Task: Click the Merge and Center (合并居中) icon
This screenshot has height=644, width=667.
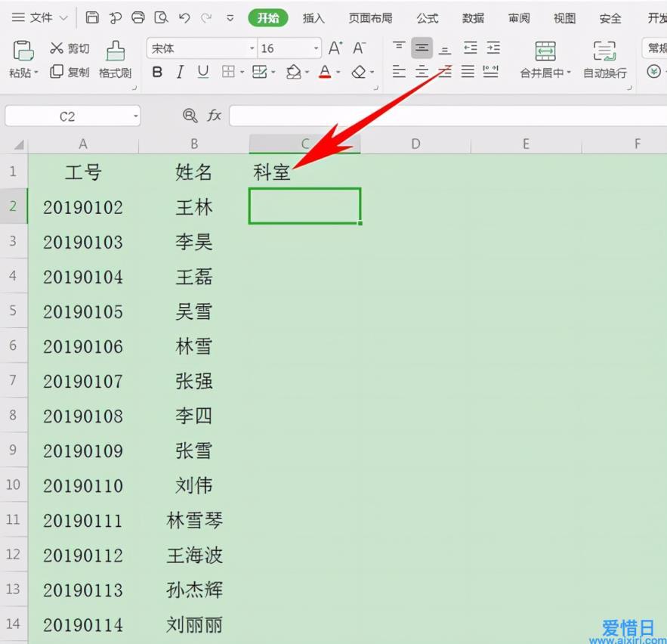Action: pos(545,59)
